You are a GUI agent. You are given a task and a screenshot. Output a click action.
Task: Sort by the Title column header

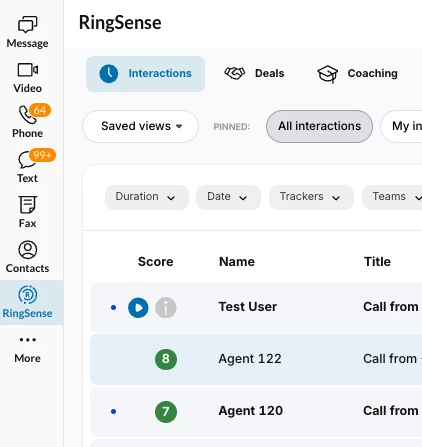point(377,262)
